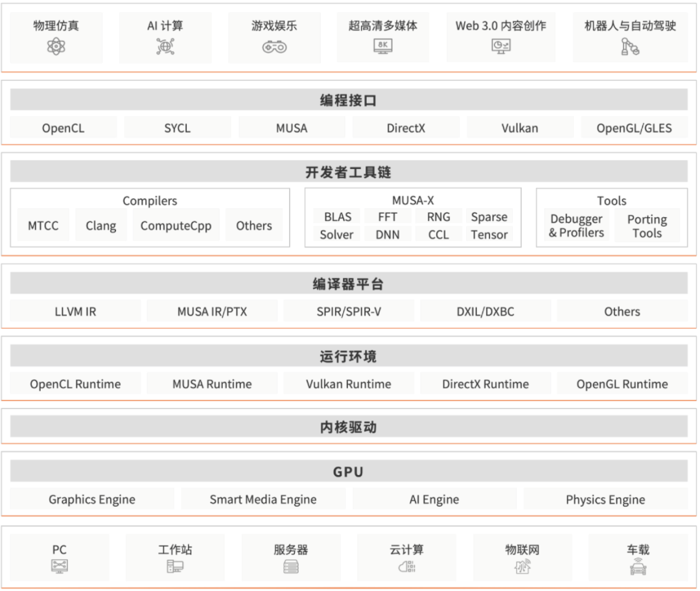Select the Porting Tools box
This screenshot has height=591, width=700.
point(647,225)
